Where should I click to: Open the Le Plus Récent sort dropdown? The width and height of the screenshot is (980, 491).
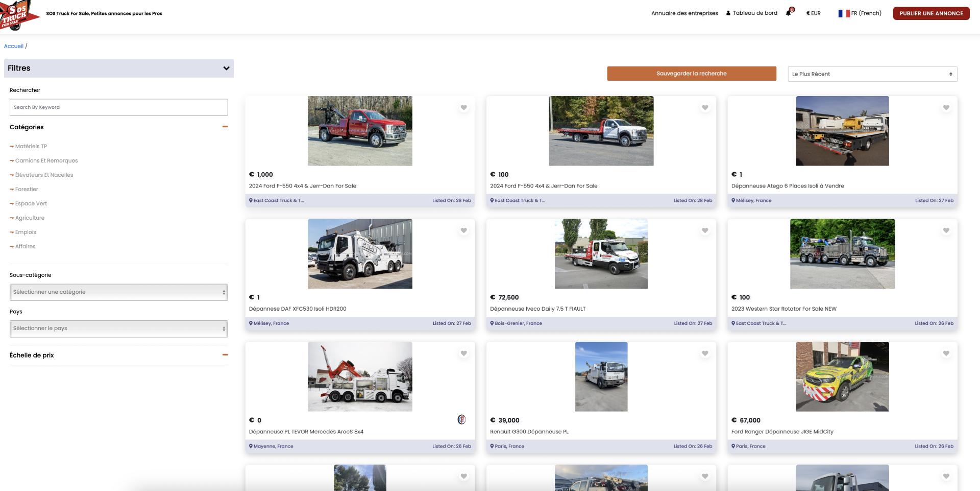tap(872, 74)
